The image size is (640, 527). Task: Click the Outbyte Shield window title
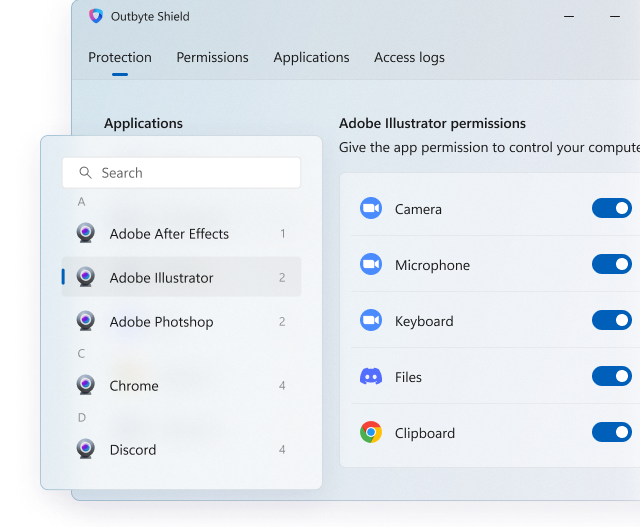click(150, 16)
